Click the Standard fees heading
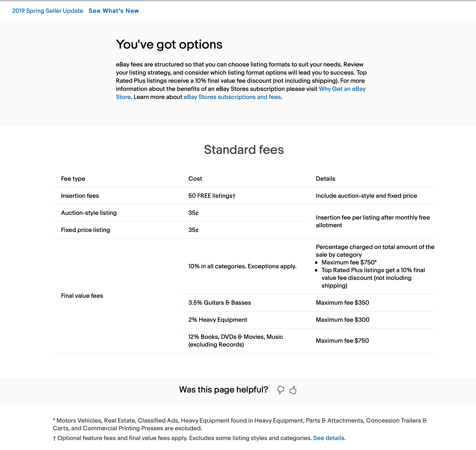 click(244, 150)
